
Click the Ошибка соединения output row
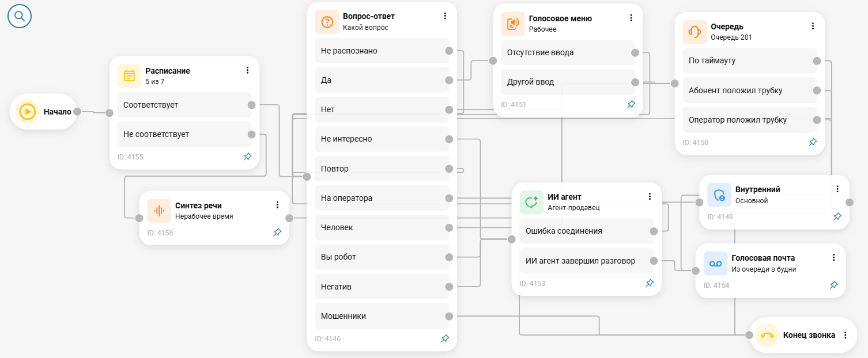(x=587, y=231)
